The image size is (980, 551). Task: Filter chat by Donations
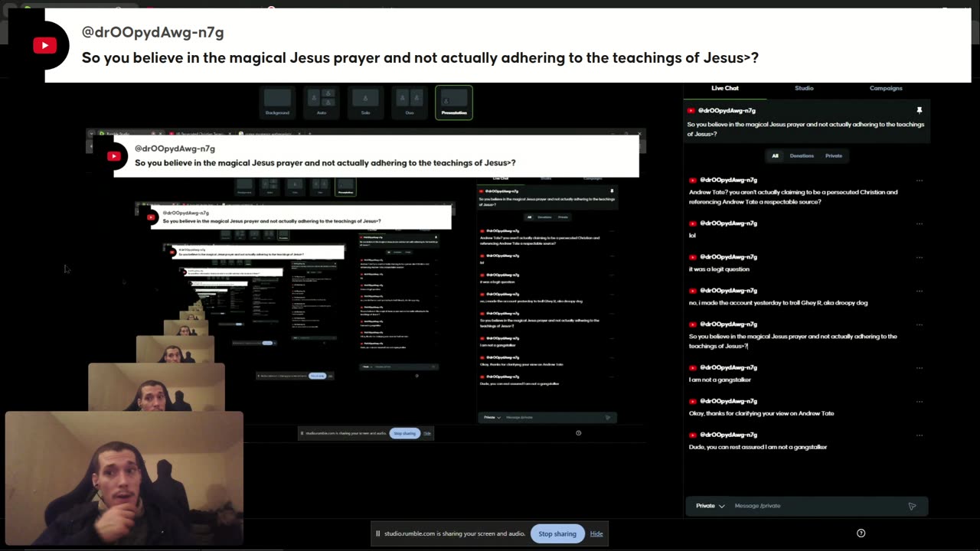click(x=802, y=155)
